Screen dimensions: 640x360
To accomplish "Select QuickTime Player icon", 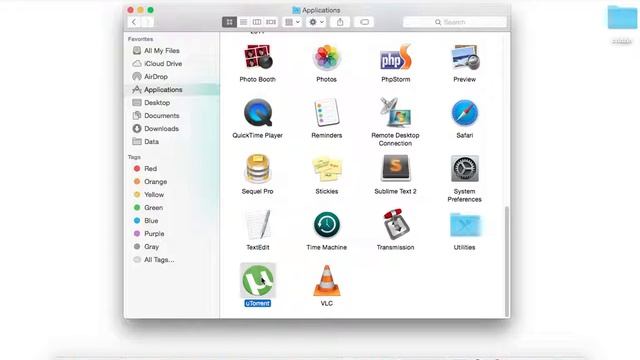I will [258, 113].
